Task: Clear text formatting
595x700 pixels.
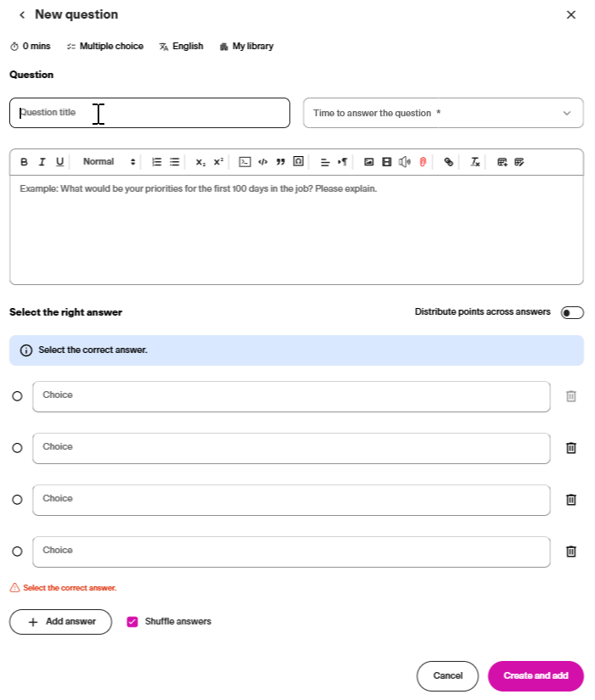Action: pyautogui.click(x=475, y=162)
